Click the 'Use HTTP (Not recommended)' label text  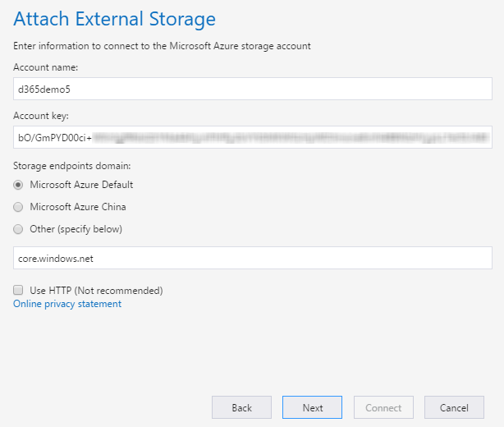pos(96,290)
